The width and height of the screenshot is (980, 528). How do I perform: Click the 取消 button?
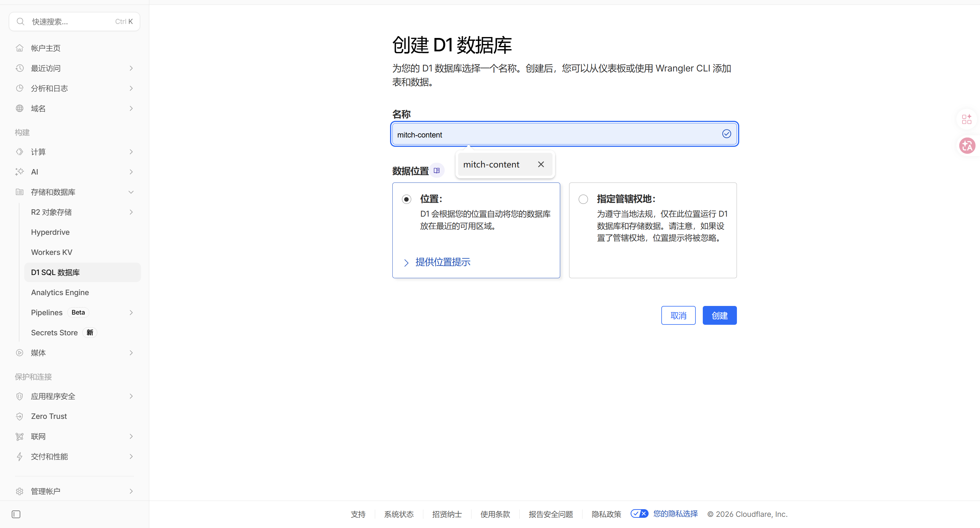[678, 315]
